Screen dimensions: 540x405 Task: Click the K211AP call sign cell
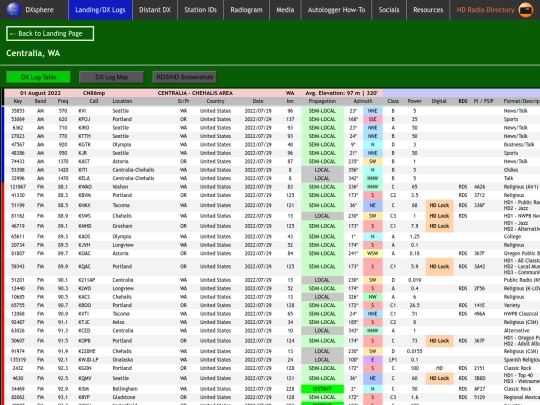click(86, 280)
